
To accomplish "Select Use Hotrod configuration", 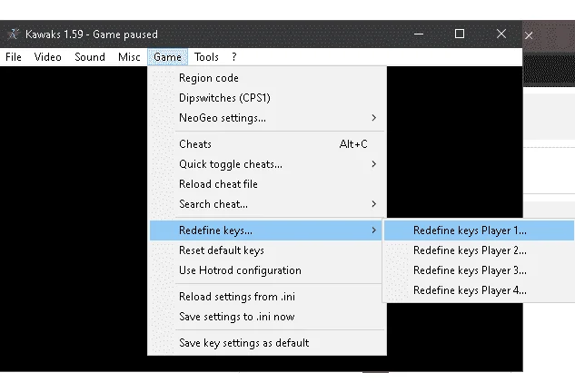I will point(267,270).
